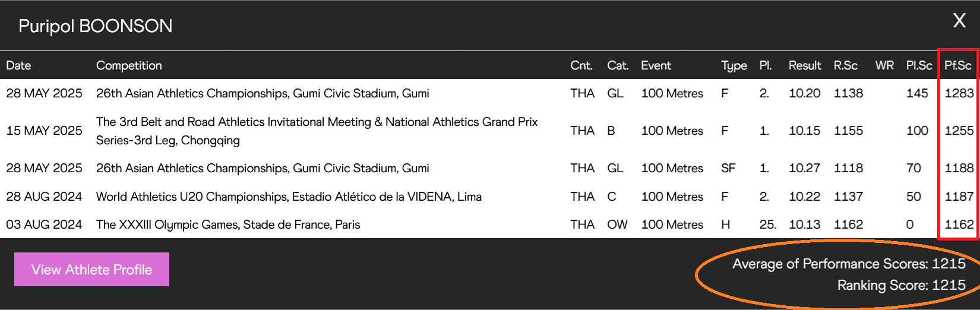Click the Ranking Score 1215 text
This screenshot has width=980, height=310.
click(x=901, y=285)
